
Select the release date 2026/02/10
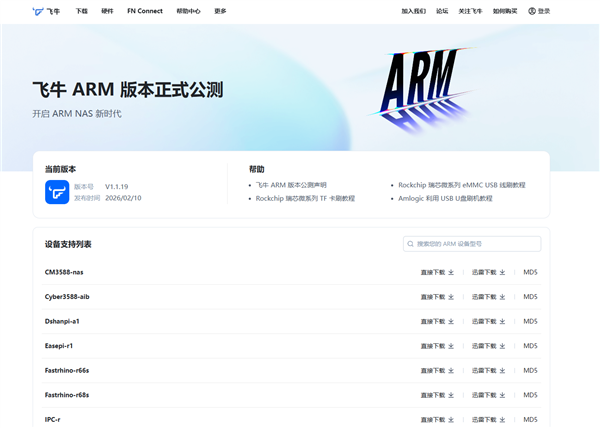(x=123, y=198)
